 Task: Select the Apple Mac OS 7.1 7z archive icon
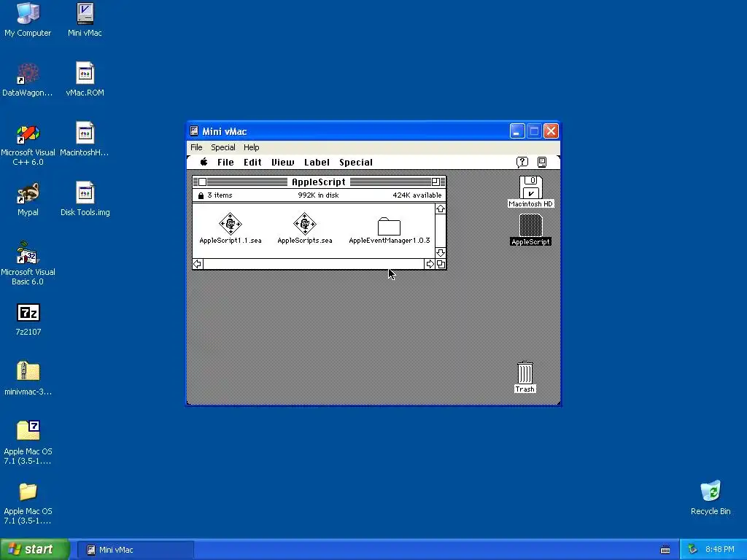pyautogui.click(x=28, y=430)
